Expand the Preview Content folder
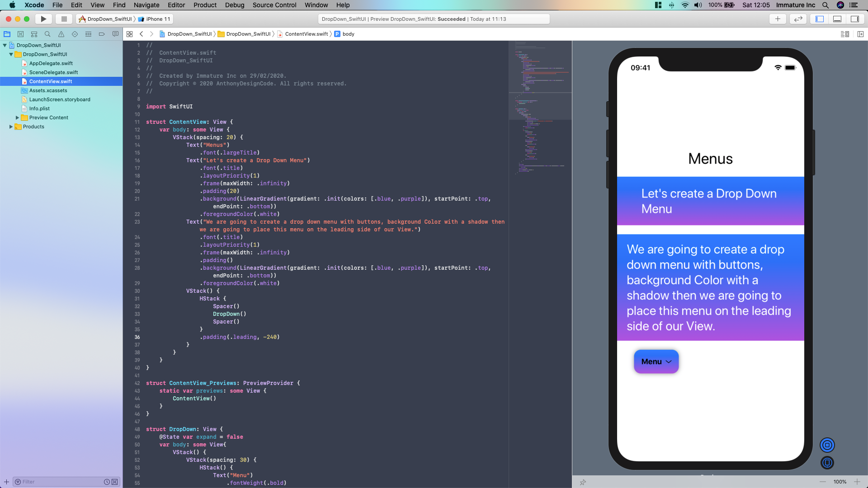 [x=18, y=117]
